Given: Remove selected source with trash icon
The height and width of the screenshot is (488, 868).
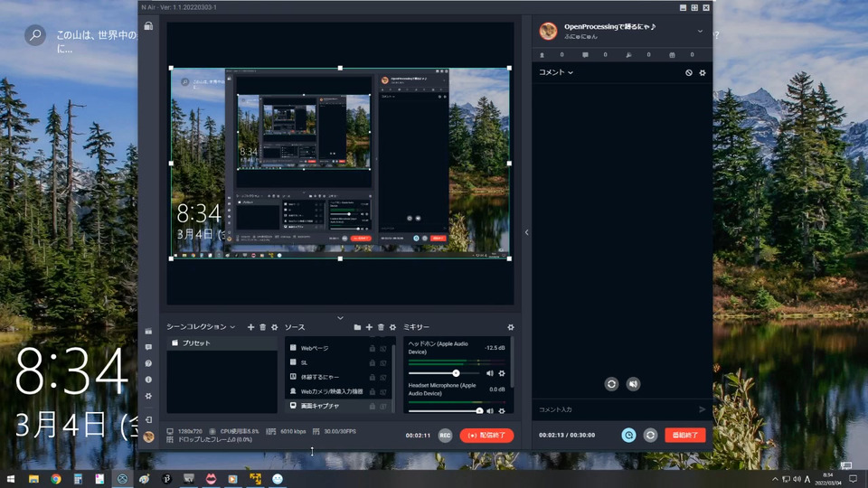Looking at the screenshot, I should [381, 327].
